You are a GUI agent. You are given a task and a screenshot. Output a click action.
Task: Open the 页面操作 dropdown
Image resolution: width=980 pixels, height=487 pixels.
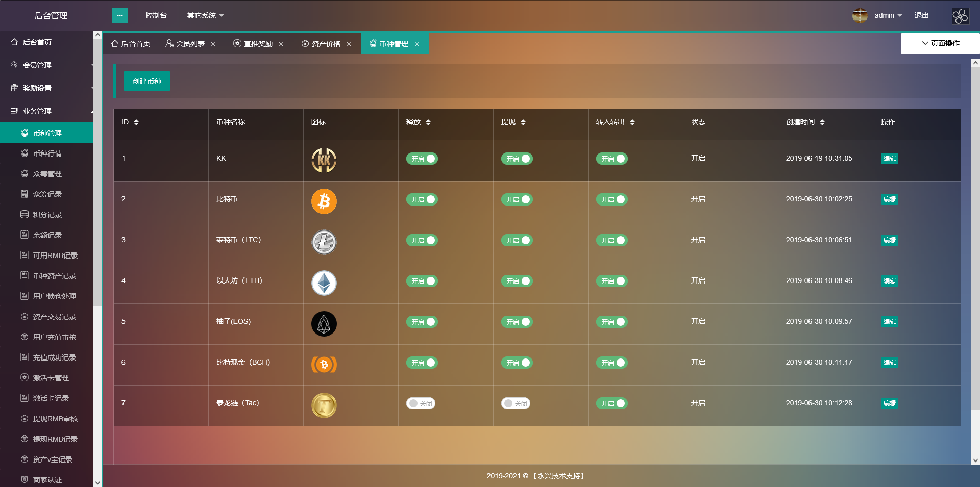(940, 43)
